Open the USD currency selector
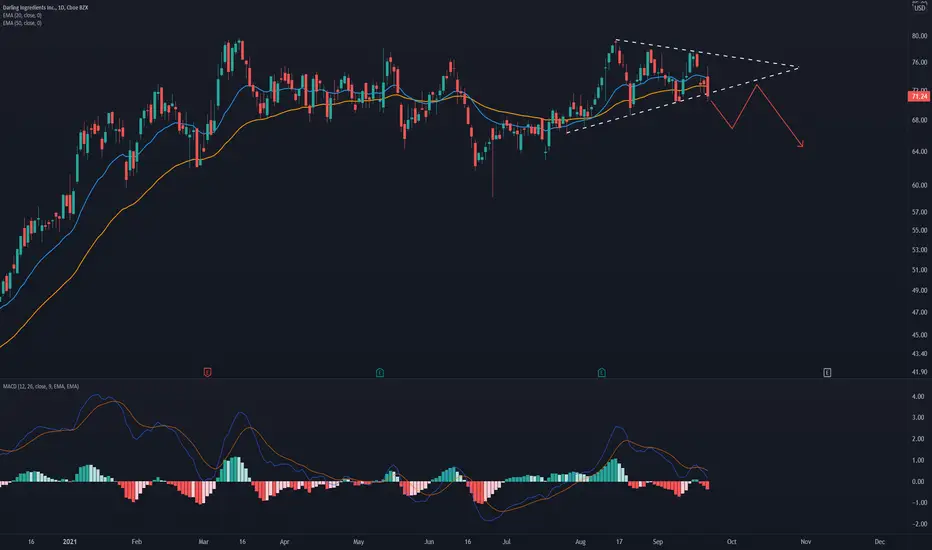932x550 pixels. coord(920,7)
